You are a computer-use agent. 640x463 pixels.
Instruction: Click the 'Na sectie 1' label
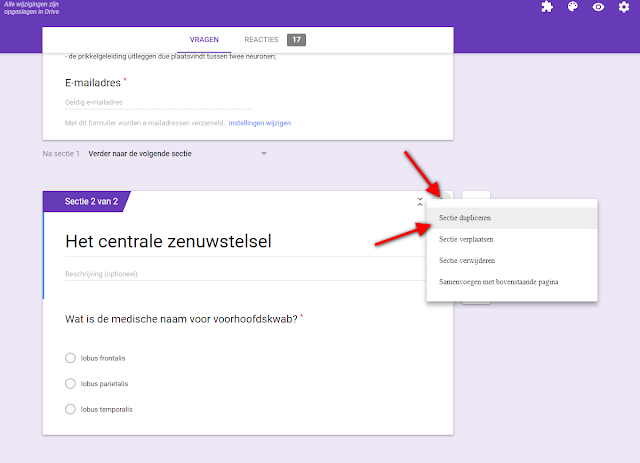61,154
